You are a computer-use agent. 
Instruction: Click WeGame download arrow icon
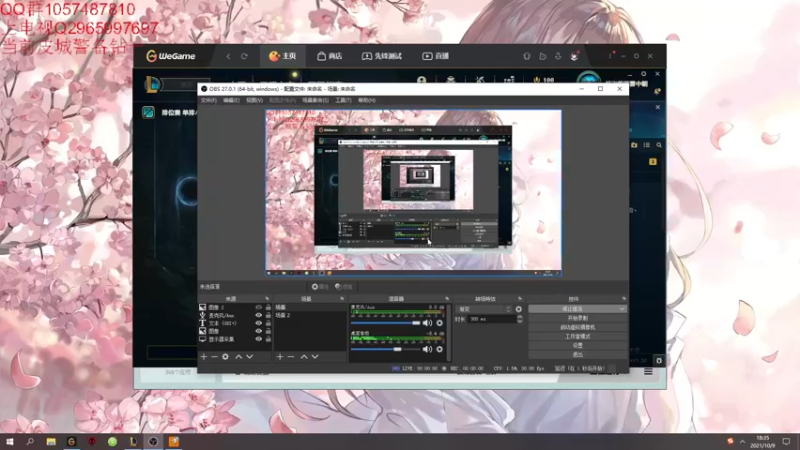pyautogui.click(x=558, y=56)
